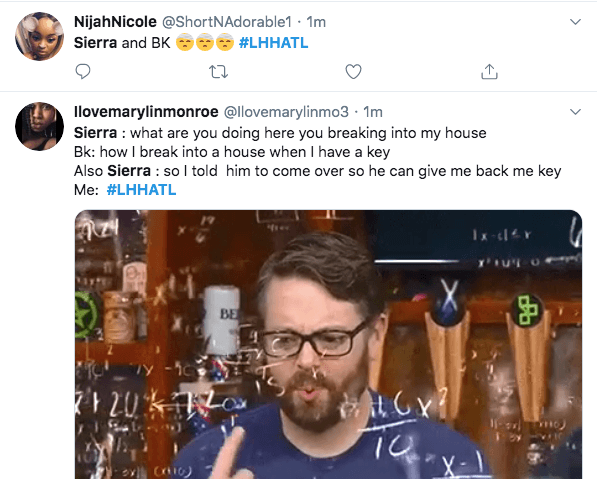The width and height of the screenshot is (597, 479).
Task: Click the NijahNicole display name
Action: click(115, 22)
